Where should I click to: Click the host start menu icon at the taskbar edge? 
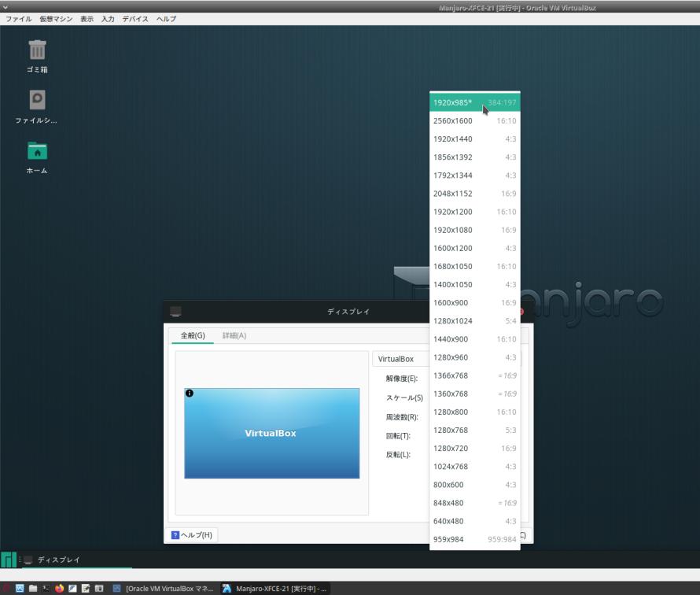click(x=6, y=588)
